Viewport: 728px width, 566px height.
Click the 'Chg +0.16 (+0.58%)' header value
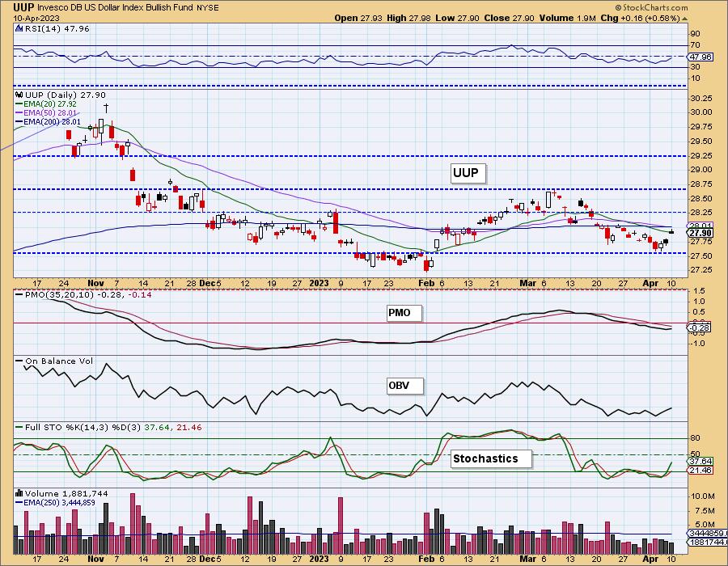640,18
